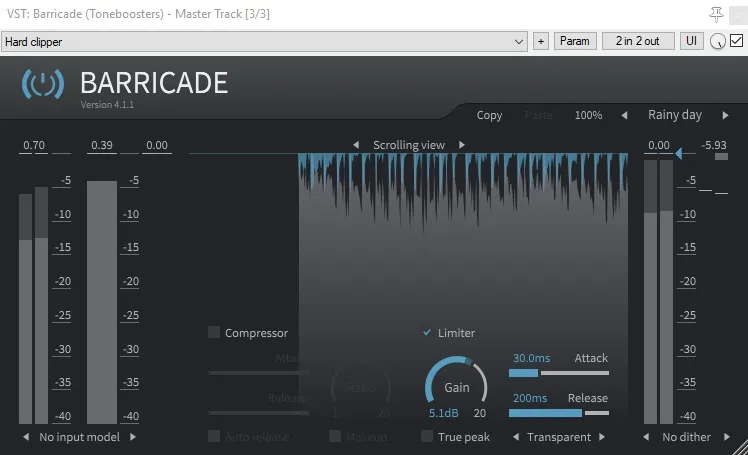
Task: Switch to the view after Scrolling view
Action: point(461,145)
